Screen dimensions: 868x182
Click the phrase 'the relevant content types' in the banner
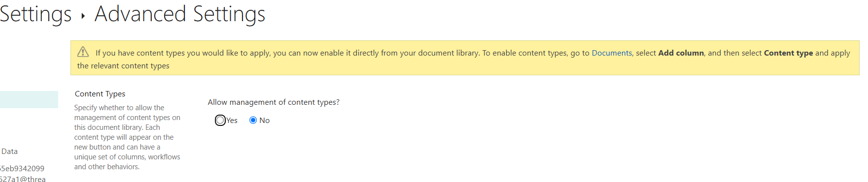click(x=123, y=66)
